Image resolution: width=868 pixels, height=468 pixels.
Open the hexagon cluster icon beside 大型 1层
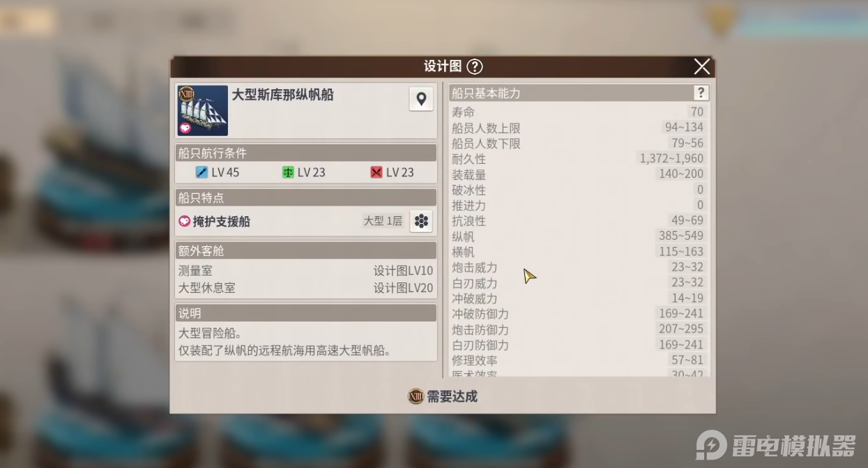tap(421, 221)
